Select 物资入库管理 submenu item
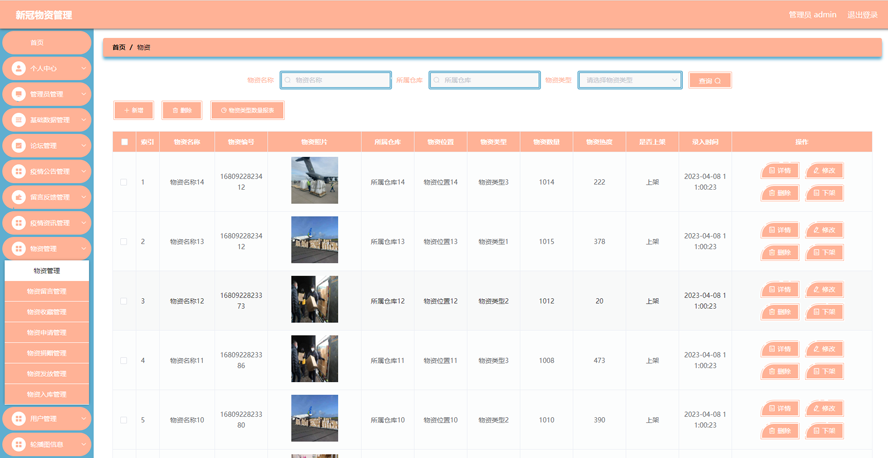Screen dimensions: 888x458 pos(47,394)
